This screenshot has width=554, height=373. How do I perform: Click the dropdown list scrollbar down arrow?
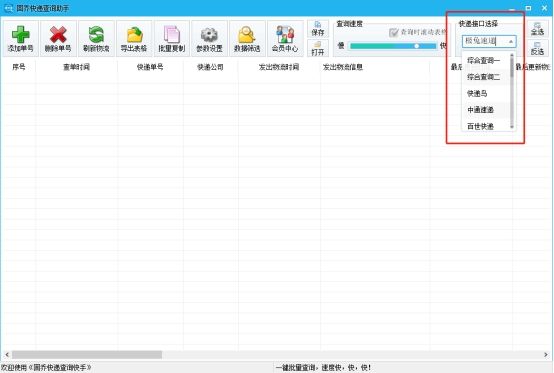pyautogui.click(x=512, y=127)
